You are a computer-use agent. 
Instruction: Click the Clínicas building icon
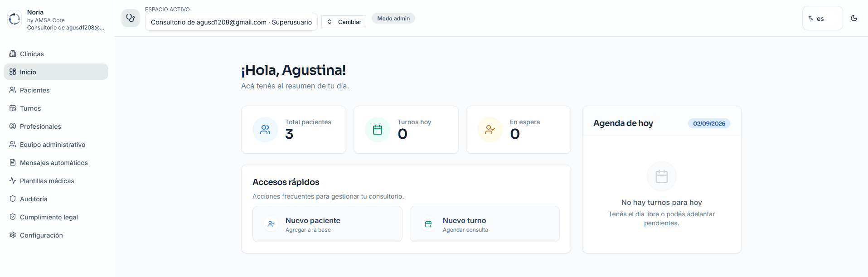click(x=13, y=53)
